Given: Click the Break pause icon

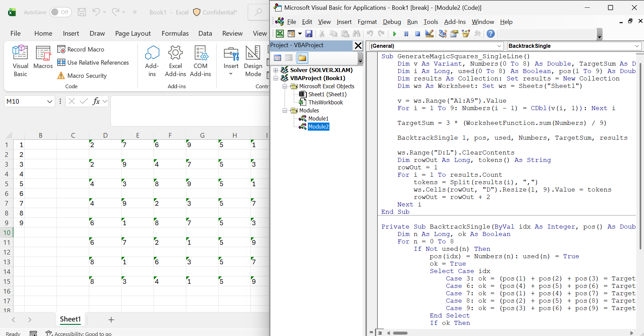Looking at the screenshot, I should point(406,34).
